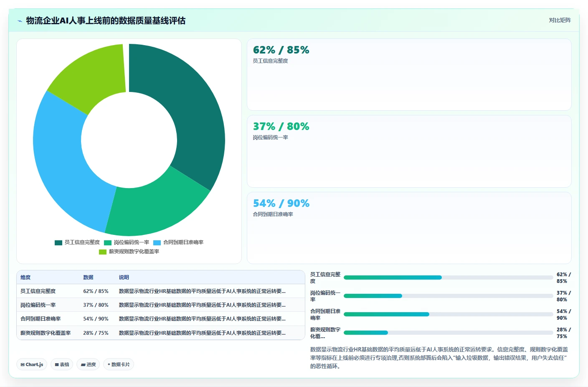Click 数据 table column header
The image size is (588, 387).
[x=88, y=278]
